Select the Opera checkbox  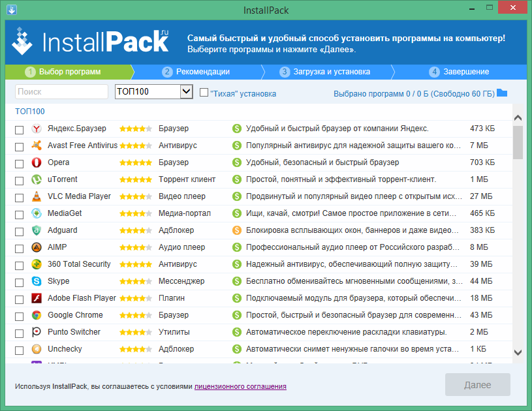point(20,164)
